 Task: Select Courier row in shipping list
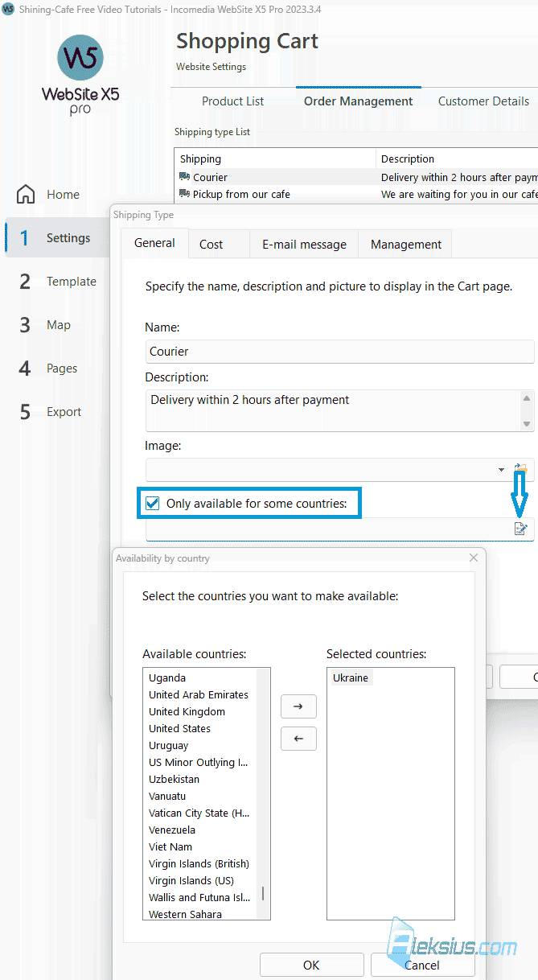point(356,177)
